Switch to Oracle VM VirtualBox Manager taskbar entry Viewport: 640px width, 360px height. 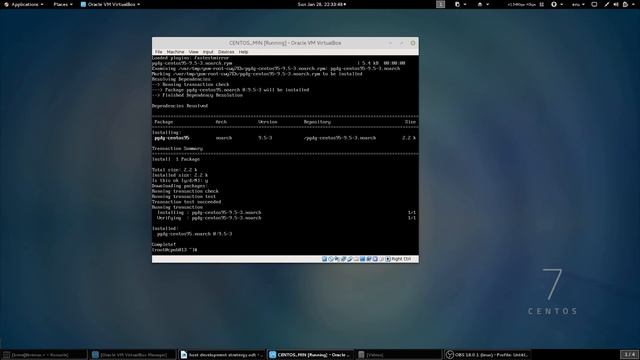point(133,355)
